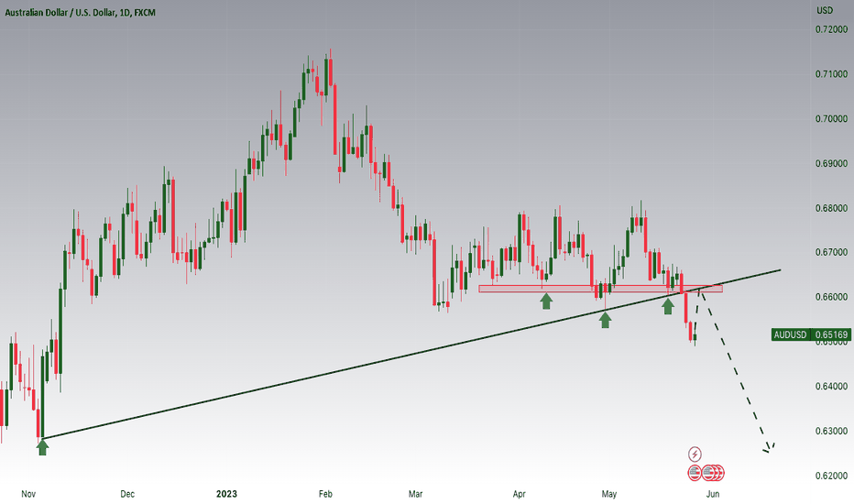Viewport: 854px width, 504px height.
Task: Click the May label on time axis
Action: point(609,494)
